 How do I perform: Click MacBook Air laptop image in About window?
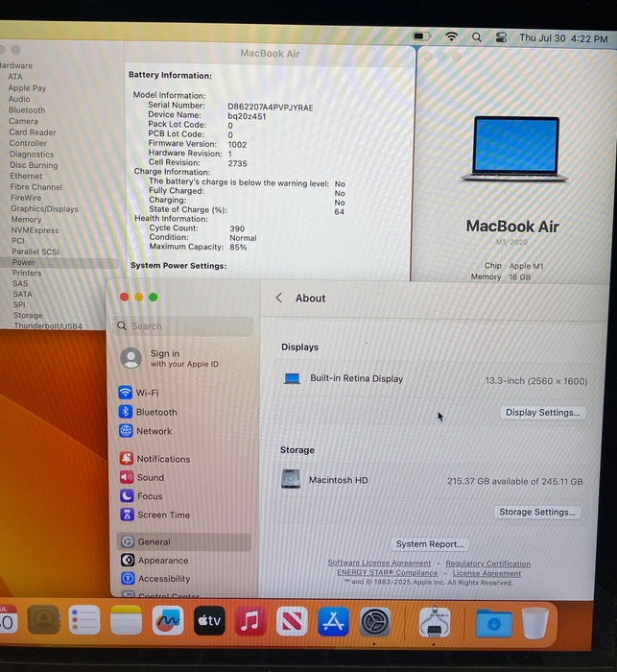click(x=515, y=149)
